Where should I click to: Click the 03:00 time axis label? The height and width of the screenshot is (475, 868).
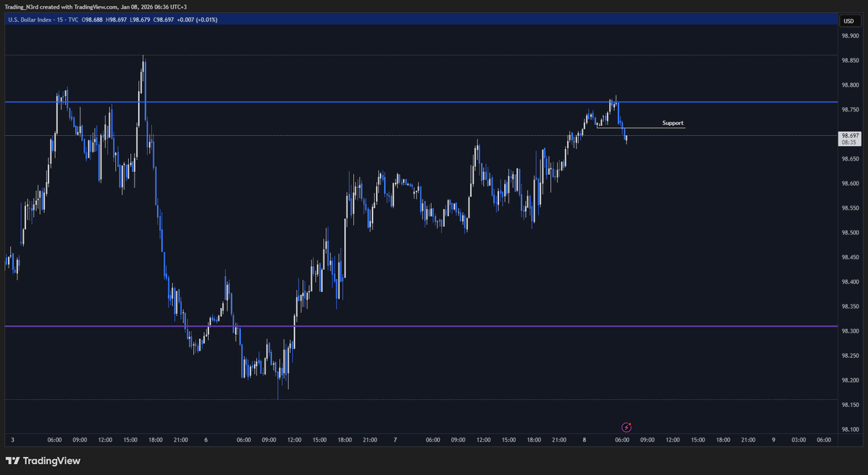[798, 439]
